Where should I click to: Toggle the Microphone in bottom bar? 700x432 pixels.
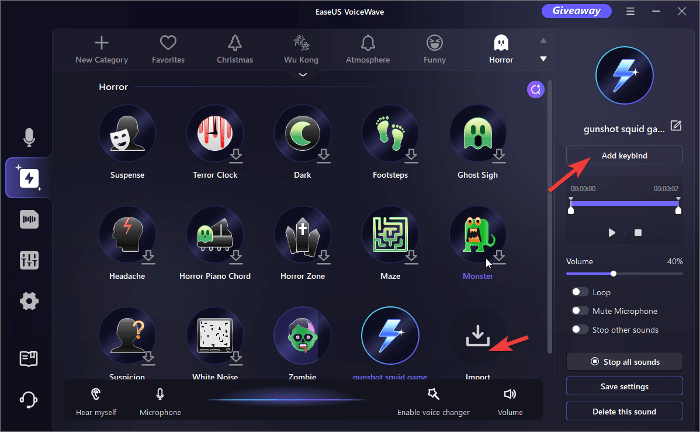[160, 402]
